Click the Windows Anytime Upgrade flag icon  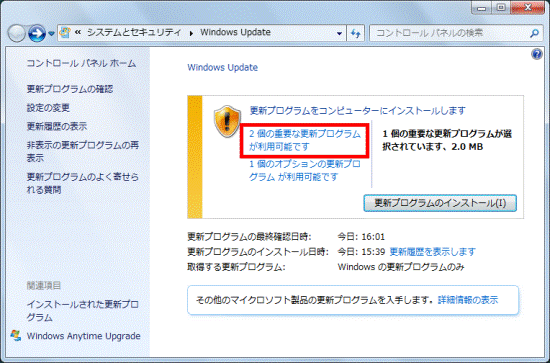(x=15, y=335)
